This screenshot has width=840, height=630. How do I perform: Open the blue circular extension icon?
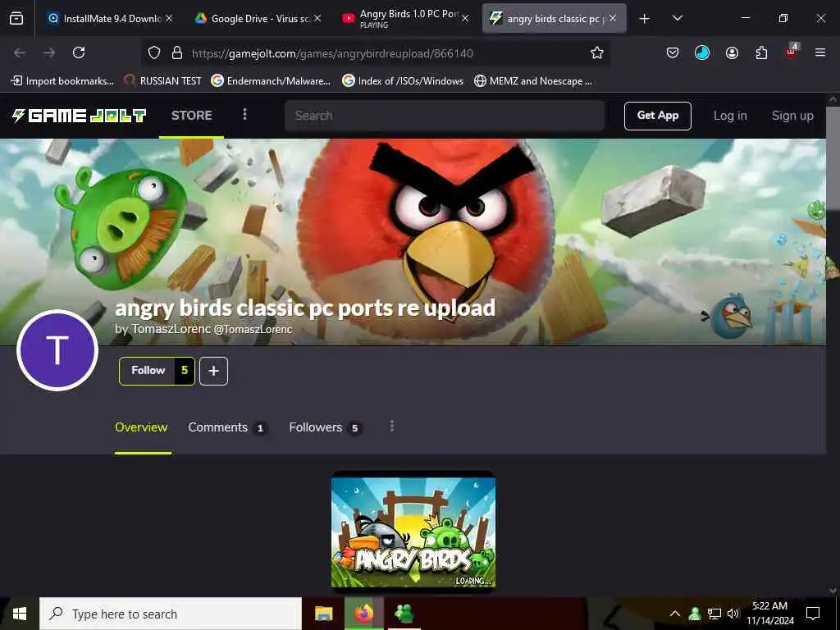pos(702,52)
